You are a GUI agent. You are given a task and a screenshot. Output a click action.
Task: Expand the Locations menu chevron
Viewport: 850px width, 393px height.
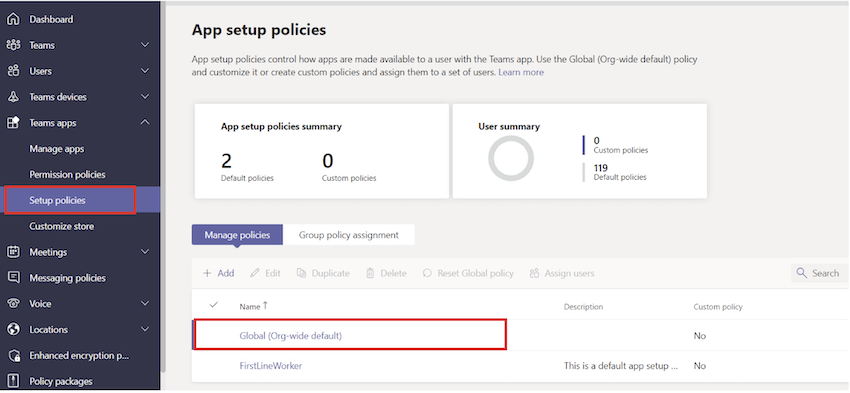[145, 329]
